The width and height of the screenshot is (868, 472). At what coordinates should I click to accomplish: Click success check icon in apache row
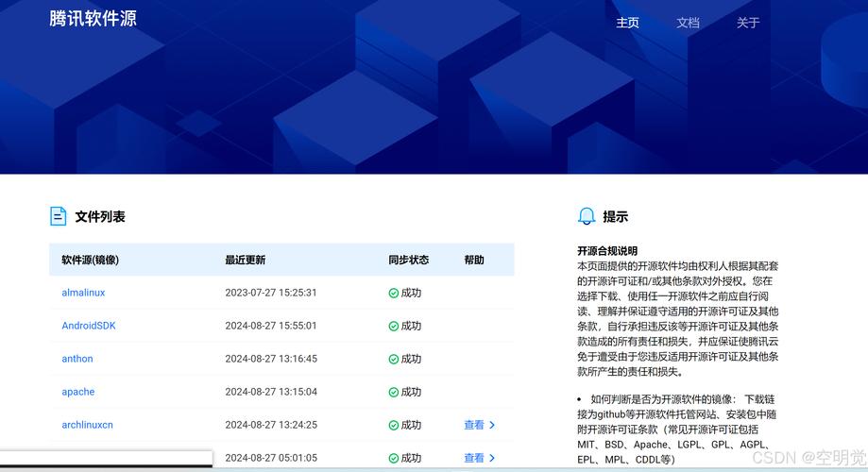point(394,393)
